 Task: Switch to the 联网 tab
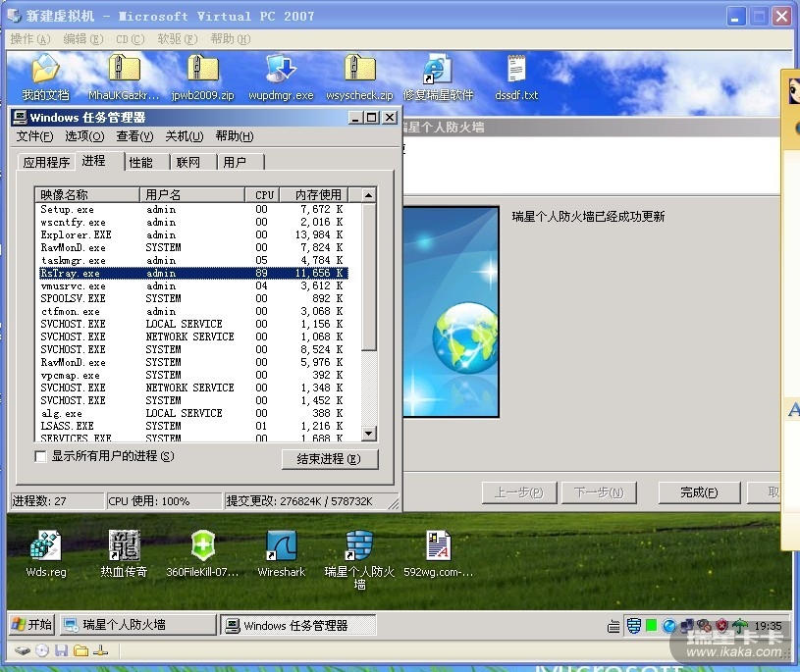[187, 162]
